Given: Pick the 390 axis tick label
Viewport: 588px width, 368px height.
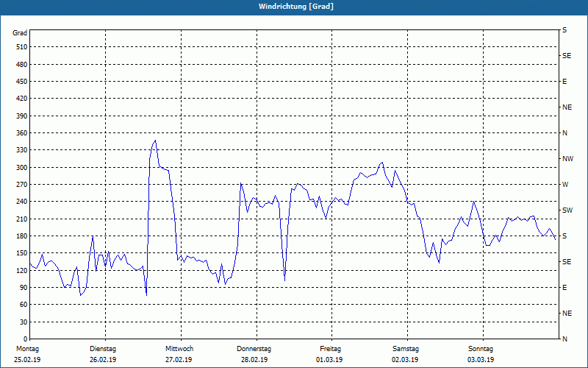Looking at the screenshot, I should (21, 116).
